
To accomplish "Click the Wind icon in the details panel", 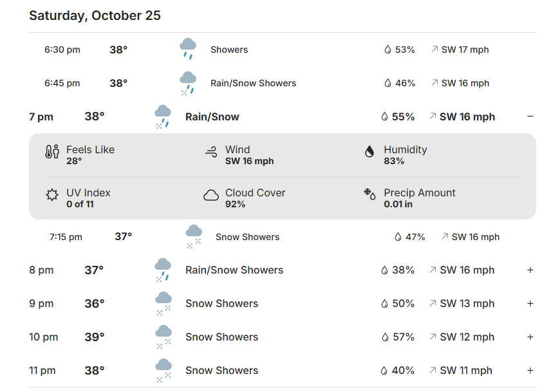I will click(210, 152).
